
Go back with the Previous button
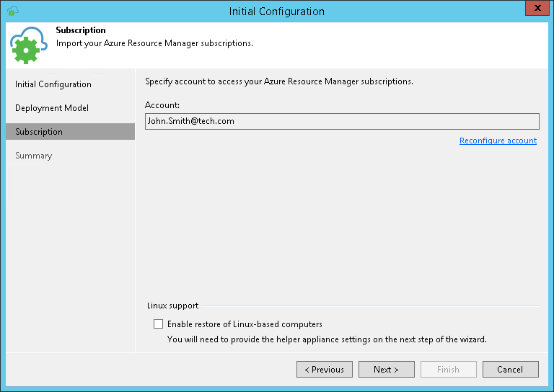pyautogui.click(x=325, y=370)
